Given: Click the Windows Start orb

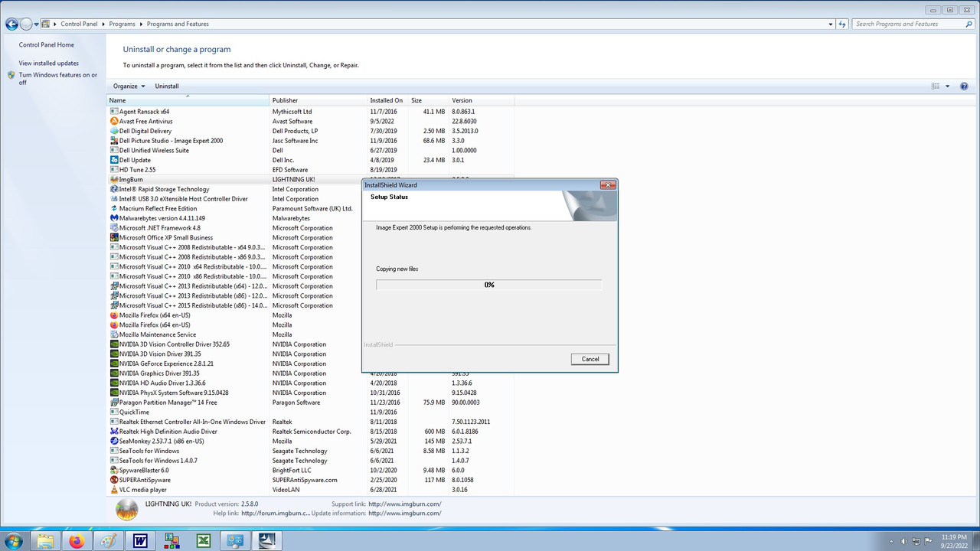Looking at the screenshot, I should tap(14, 541).
